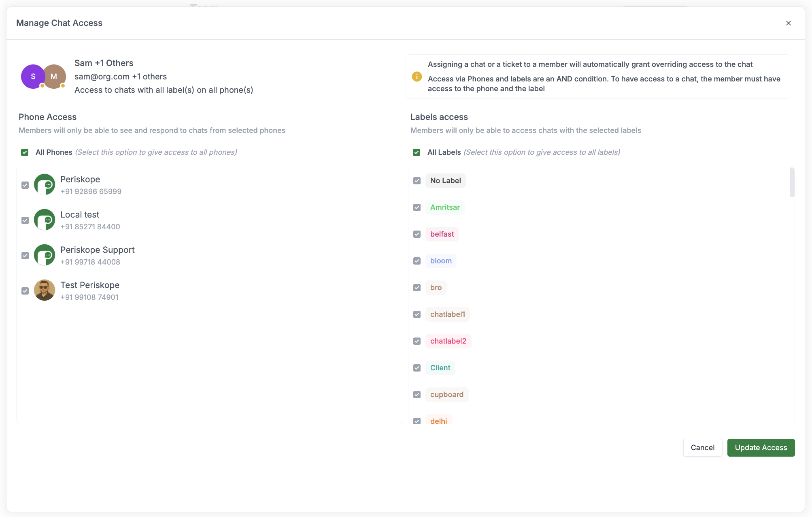Viewport: 812px width, 517px height.
Task: Uncheck the Periskope phone checkbox
Action: 25,184
